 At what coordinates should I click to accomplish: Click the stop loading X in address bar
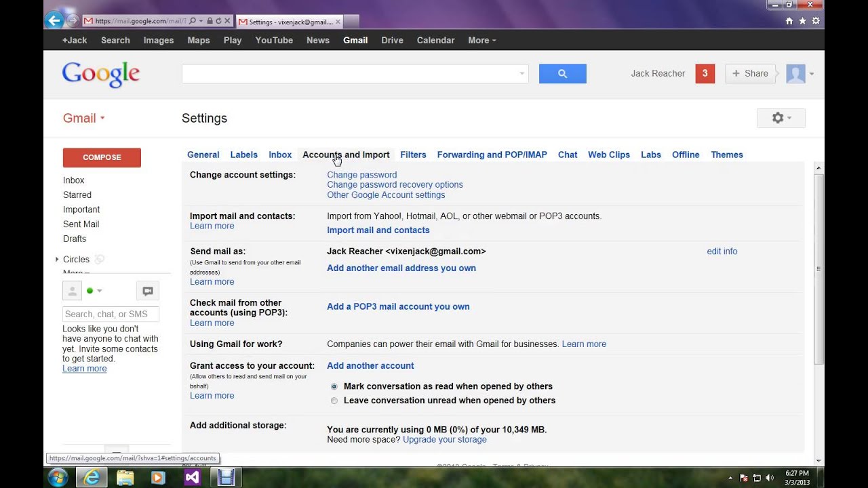click(226, 22)
